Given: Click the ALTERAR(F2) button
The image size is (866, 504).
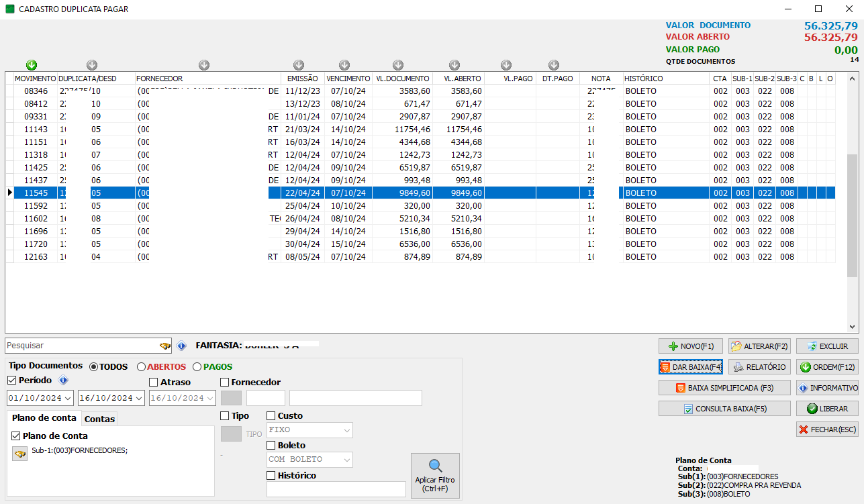Looking at the screenshot, I should 759,346.
